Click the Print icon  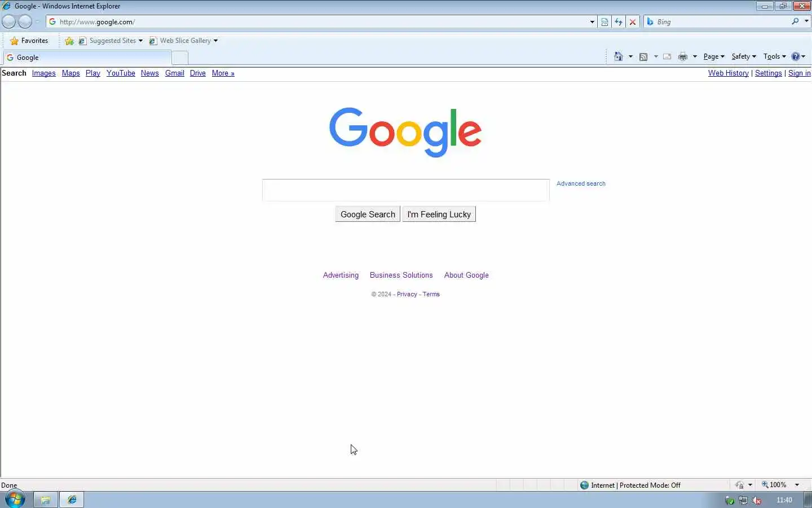click(683, 56)
